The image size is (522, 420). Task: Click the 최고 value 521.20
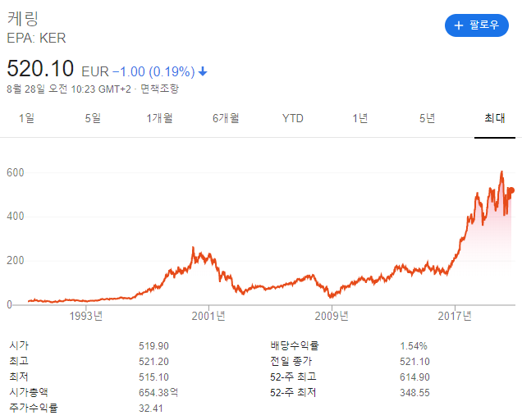point(153,362)
